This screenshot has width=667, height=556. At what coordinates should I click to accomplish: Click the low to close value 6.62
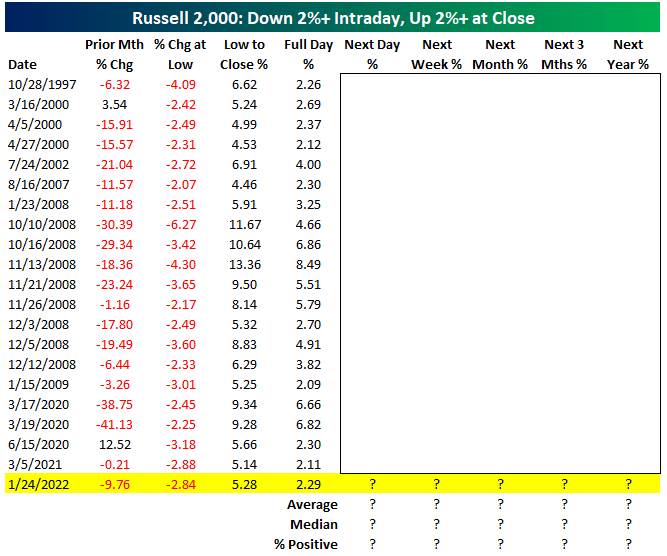tap(244, 85)
